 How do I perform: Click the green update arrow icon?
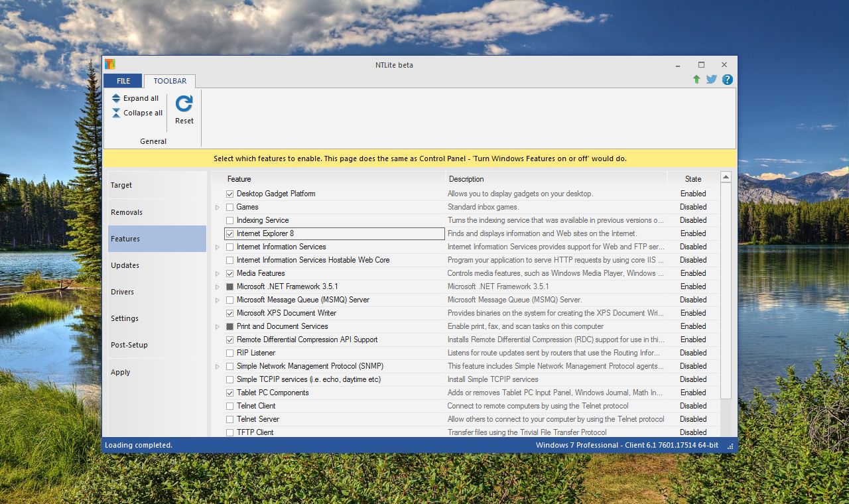click(696, 80)
